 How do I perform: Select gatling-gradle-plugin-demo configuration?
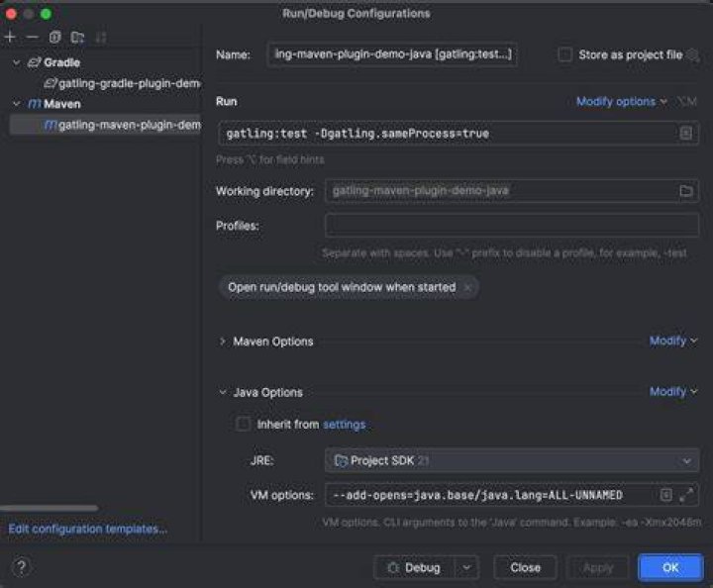(122, 83)
